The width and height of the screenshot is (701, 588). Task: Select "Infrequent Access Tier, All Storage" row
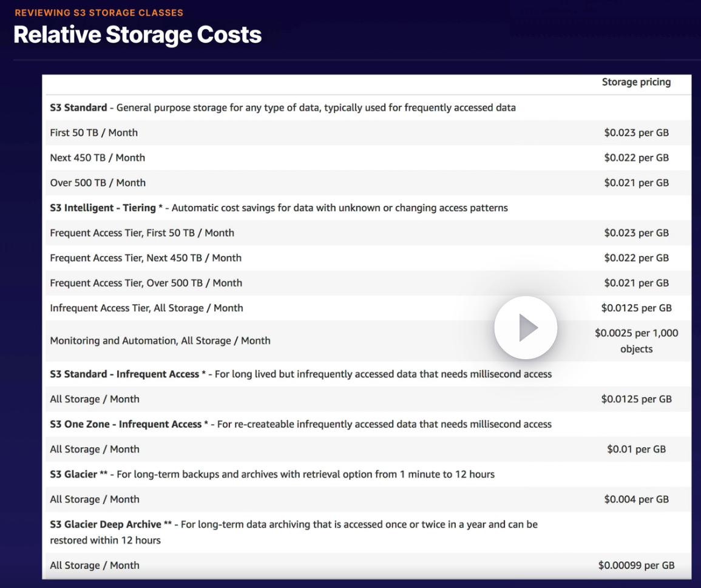tap(146, 308)
